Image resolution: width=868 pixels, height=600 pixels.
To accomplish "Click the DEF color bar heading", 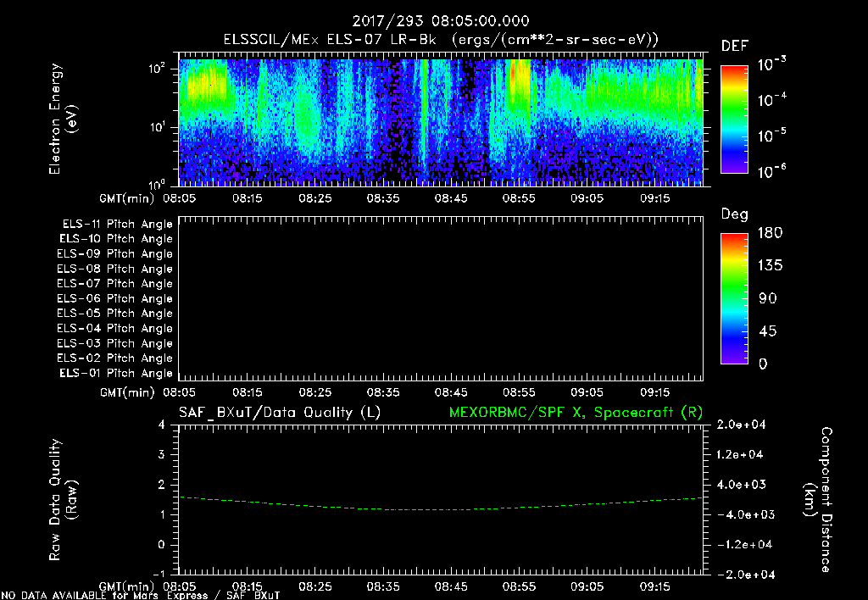I will point(734,46).
